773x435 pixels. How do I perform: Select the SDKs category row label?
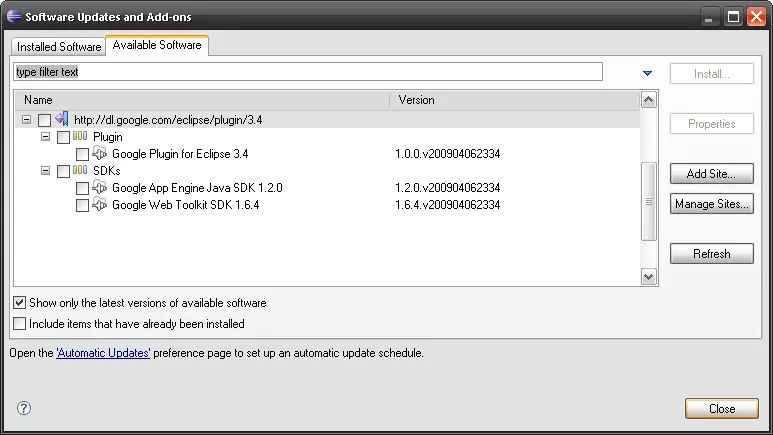coord(106,171)
